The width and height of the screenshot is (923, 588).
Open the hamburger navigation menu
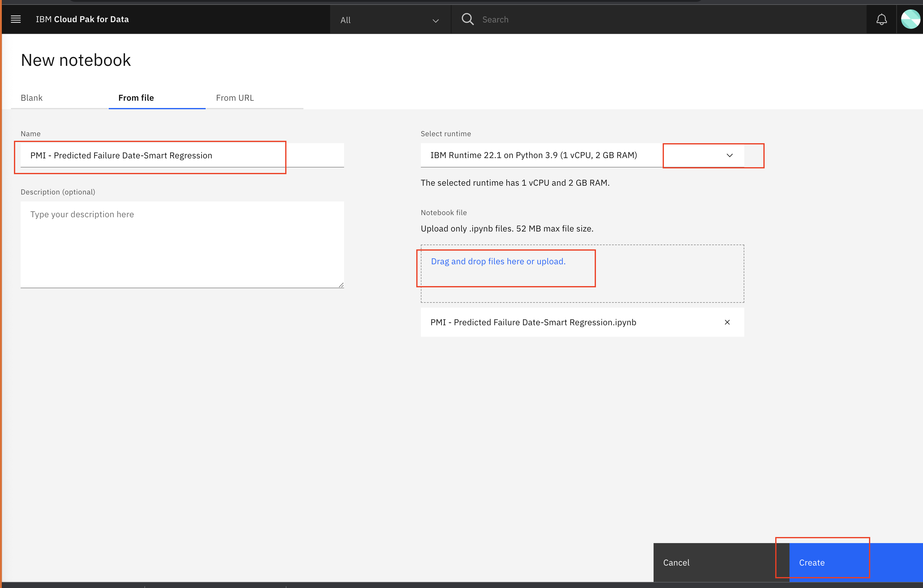[x=16, y=19]
